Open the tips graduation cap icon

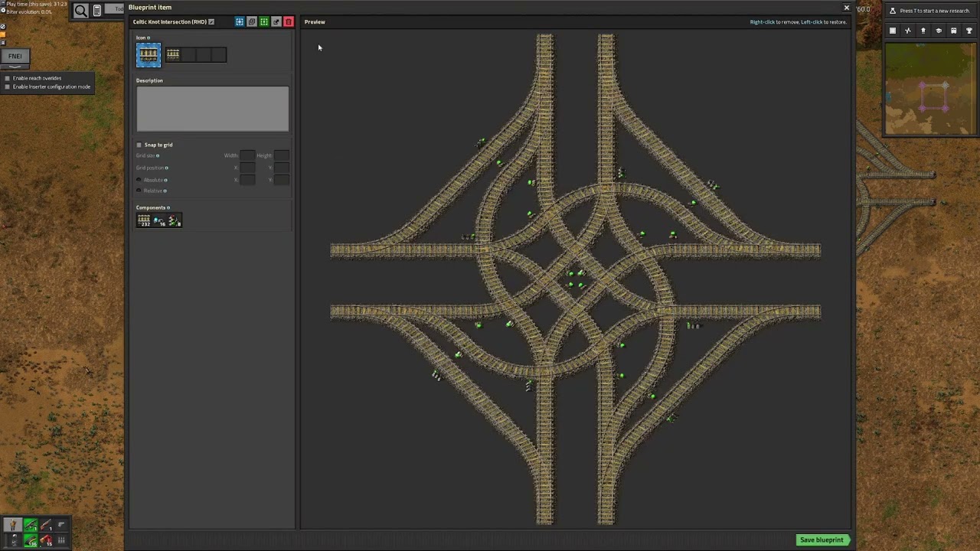(939, 31)
